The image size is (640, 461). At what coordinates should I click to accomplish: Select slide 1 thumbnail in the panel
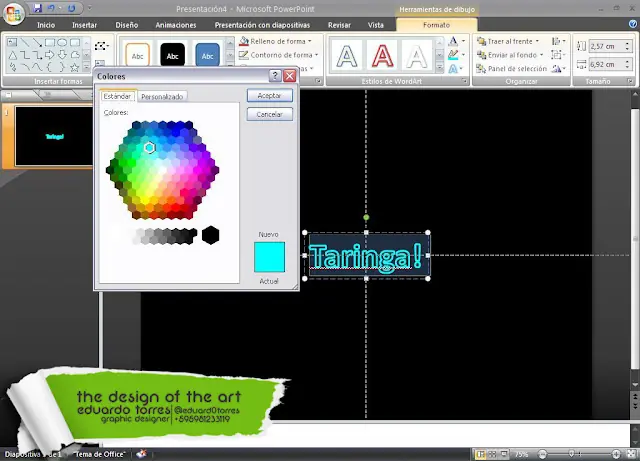click(x=54, y=136)
